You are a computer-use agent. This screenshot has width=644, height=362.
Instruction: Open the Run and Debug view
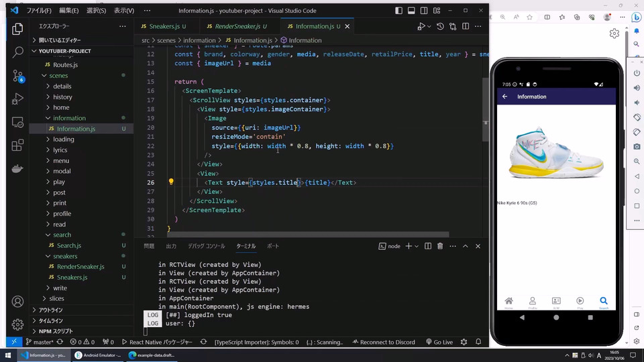[18, 99]
